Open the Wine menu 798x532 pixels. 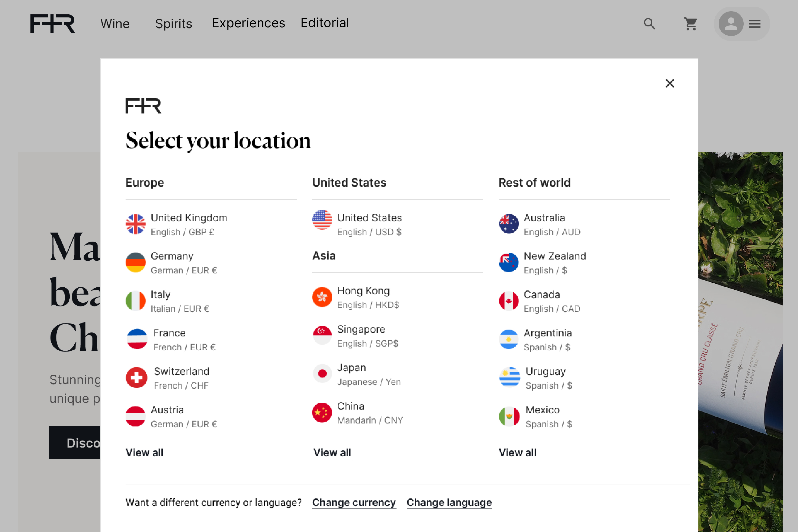(115, 24)
